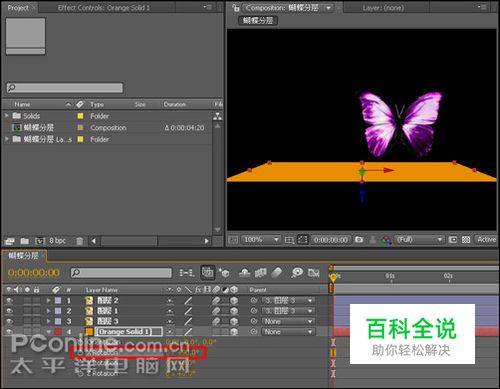Screen dimensions: 500x389
Task: Create a new composition from Project panel
Action: (x=40, y=241)
